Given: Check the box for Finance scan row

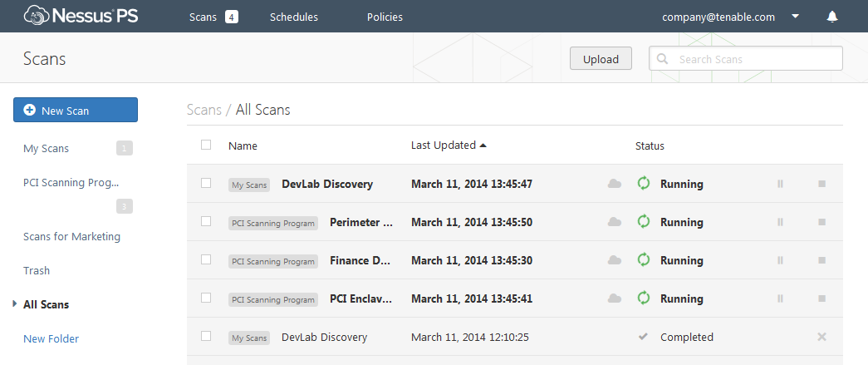Looking at the screenshot, I should tap(206, 259).
